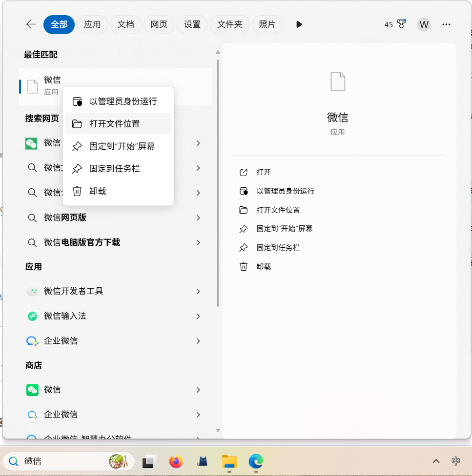The image size is (472, 476).
Task: Expand the 微信网页版 chevron
Action: (198, 218)
